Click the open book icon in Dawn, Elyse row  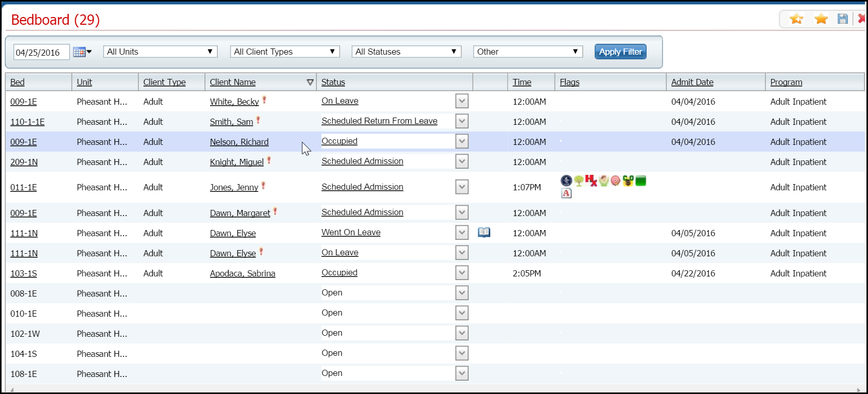tap(484, 233)
